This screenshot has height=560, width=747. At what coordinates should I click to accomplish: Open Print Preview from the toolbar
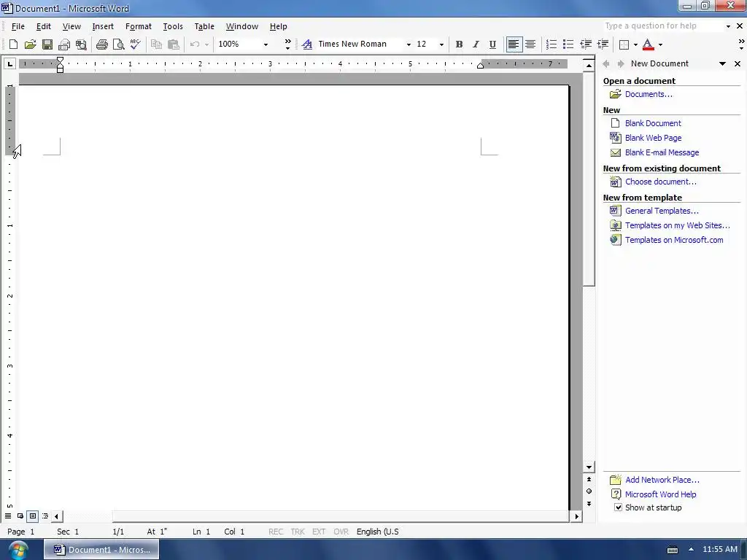119,44
